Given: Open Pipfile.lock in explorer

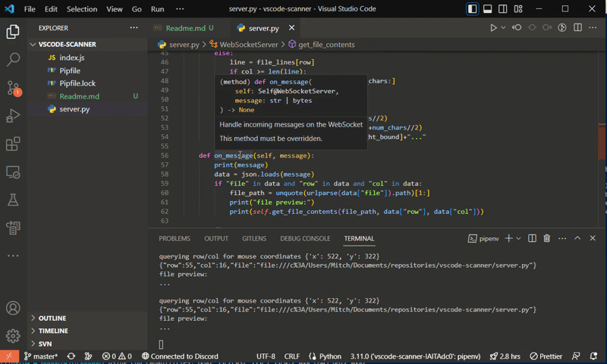Looking at the screenshot, I should tap(77, 83).
